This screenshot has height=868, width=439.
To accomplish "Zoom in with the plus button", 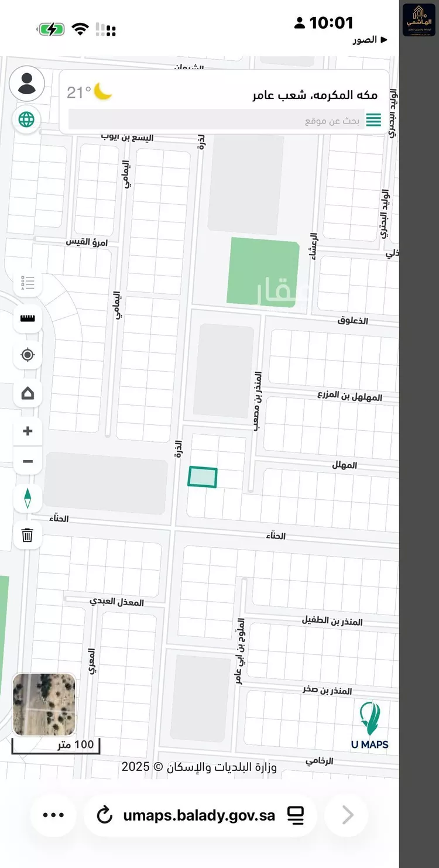I will coord(28,431).
